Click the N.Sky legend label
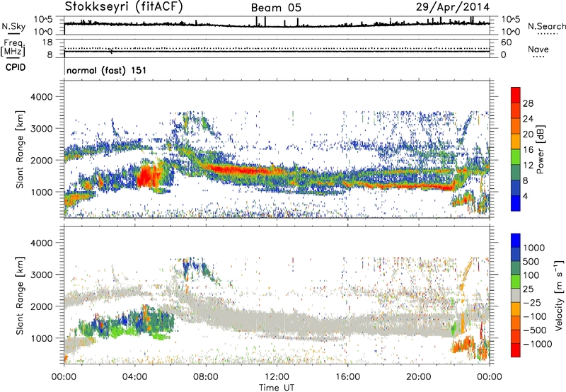Viewport: 566px width, 392px height. pos(13,26)
